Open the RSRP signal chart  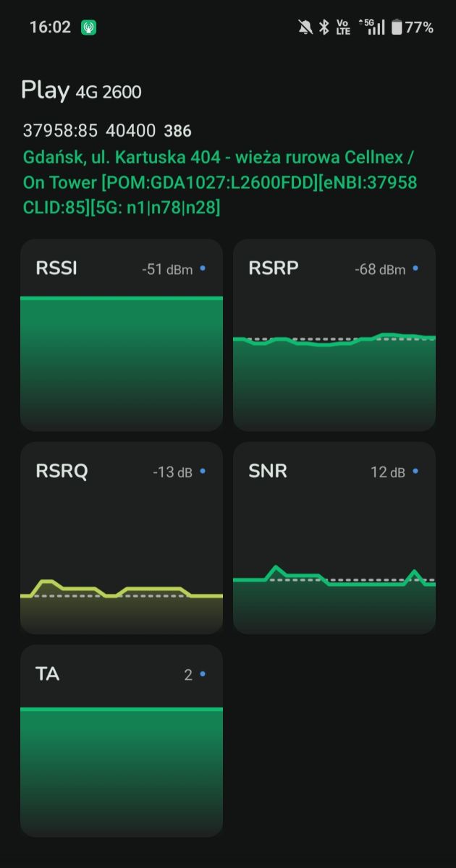(334, 335)
